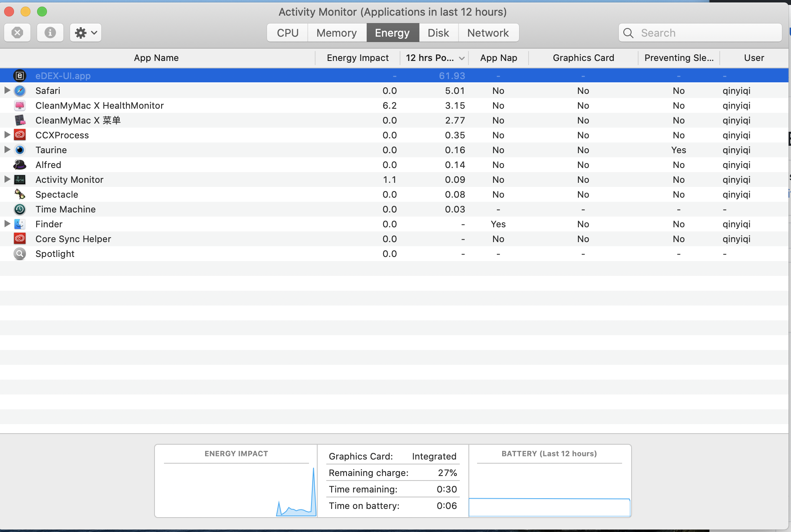Select the CleanMyMac X 菜单 row name
Screen dimensions: 791x532
point(78,120)
